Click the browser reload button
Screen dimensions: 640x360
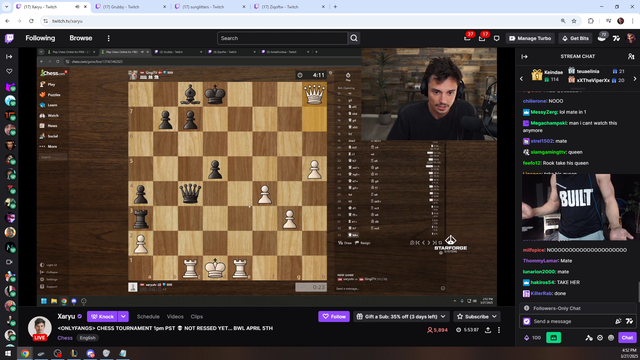(31, 21)
